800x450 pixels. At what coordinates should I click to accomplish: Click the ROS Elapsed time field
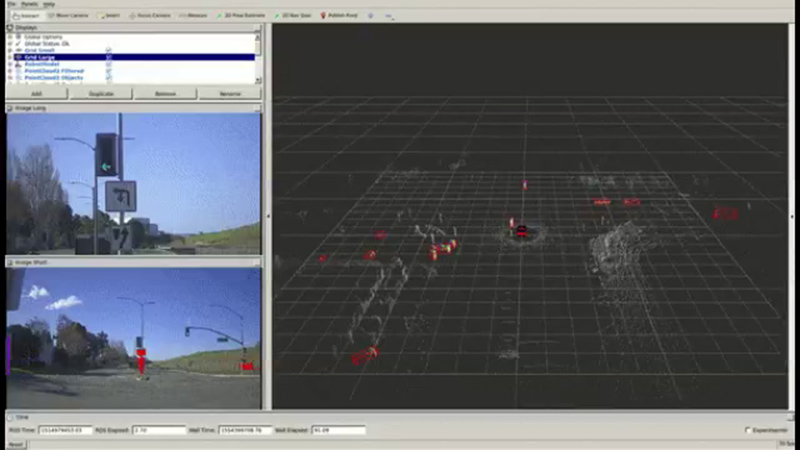pos(159,430)
